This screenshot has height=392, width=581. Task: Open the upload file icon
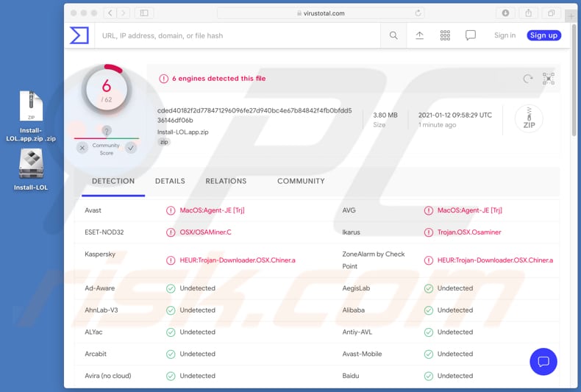pos(419,35)
